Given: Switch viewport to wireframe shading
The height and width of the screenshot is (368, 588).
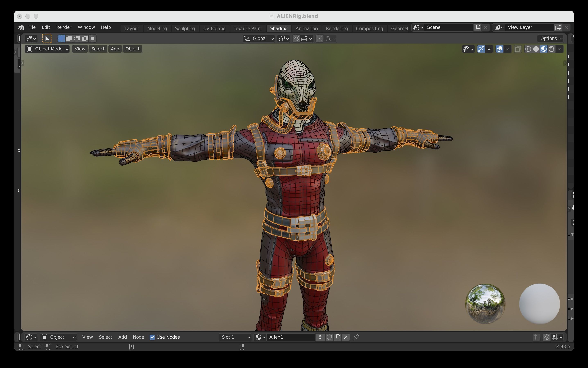Looking at the screenshot, I should (x=528, y=49).
